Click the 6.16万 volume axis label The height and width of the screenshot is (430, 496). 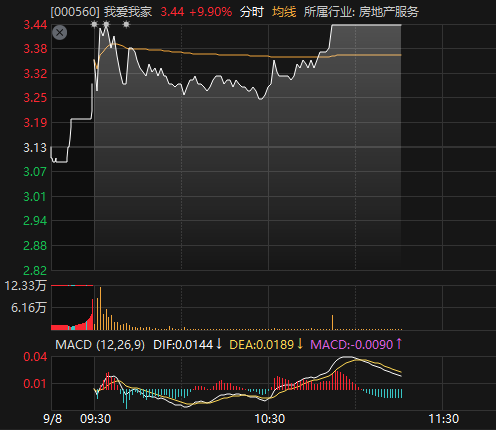pos(29,307)
